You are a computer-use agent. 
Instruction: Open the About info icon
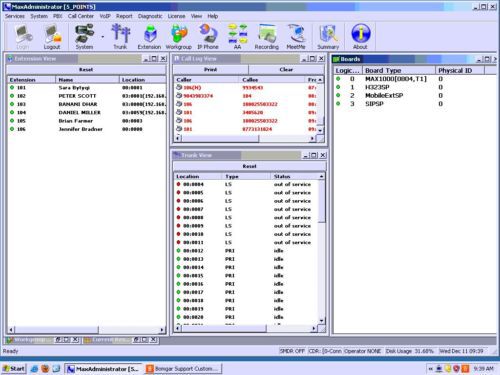click(x=360, y=37)
